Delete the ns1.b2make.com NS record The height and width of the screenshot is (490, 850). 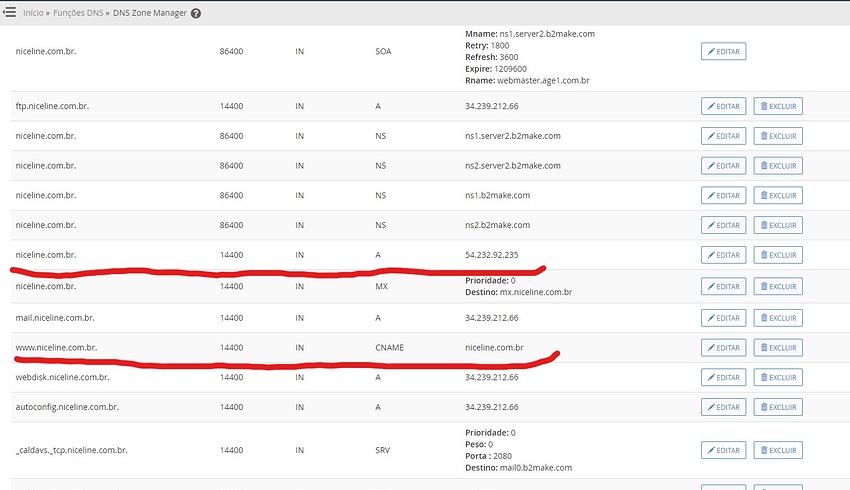tap(778, 196)
